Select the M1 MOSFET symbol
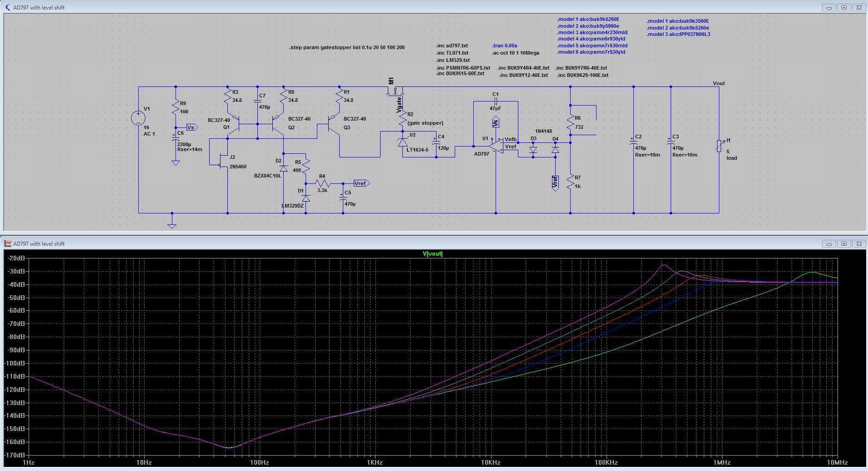The height and width of the screenshot is (471, 868). [396, 91]
